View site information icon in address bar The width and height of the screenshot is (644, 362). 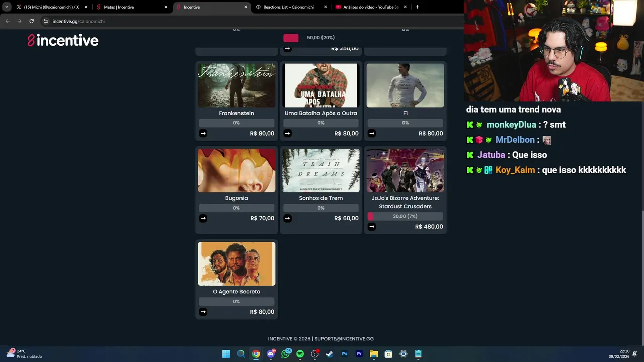(x=46, y=21)
